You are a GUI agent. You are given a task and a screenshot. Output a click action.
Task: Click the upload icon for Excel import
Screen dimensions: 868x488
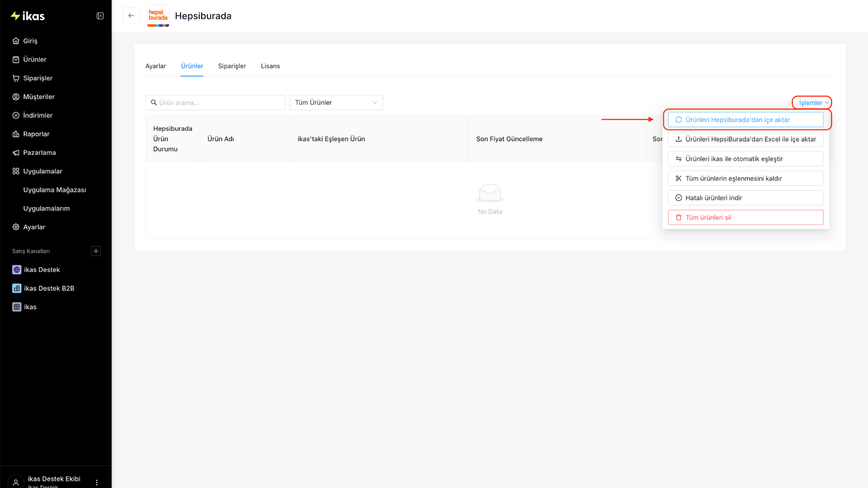679,139
